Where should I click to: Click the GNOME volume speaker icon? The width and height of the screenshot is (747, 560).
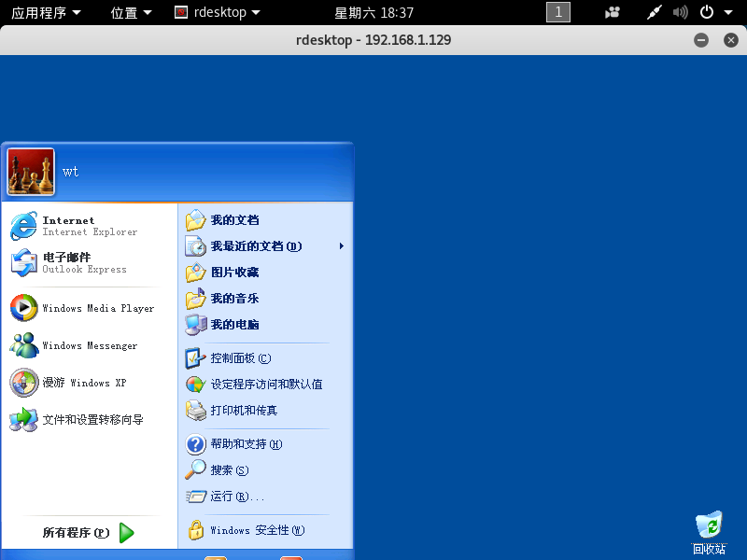point(680,12)
